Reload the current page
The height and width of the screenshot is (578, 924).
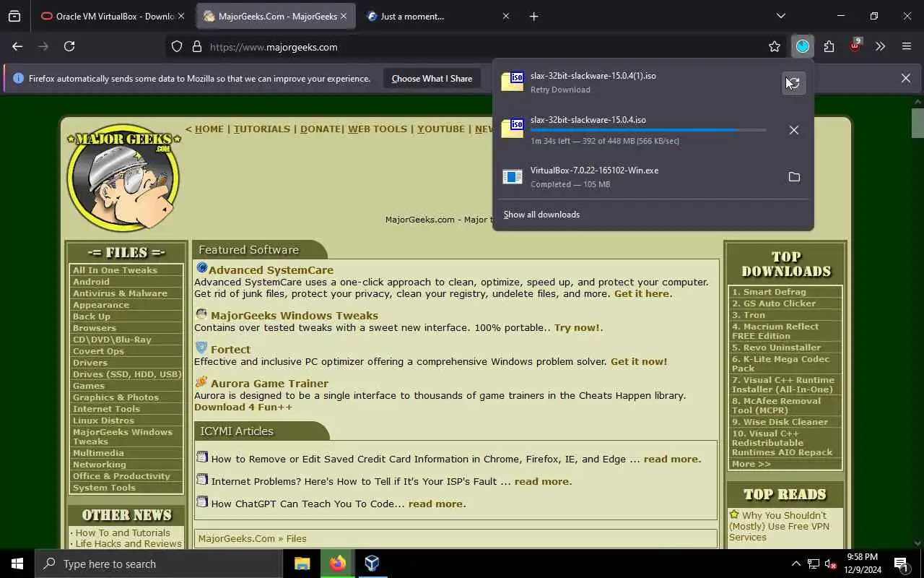69,46
